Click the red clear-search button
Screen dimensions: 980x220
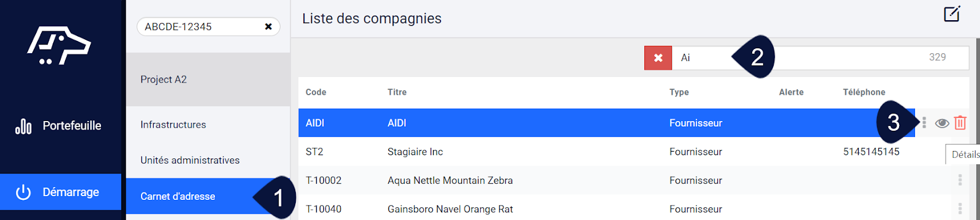point(658,57)
